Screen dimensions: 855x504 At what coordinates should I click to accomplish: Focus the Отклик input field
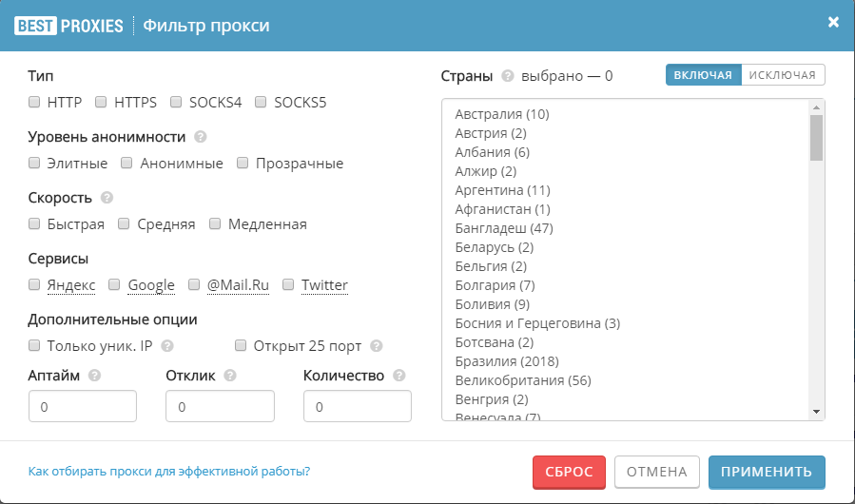tap(221, 406)
